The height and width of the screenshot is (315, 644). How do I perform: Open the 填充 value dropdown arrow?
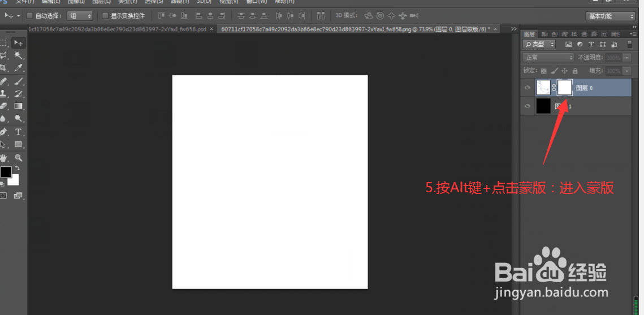click(x=627, y=71)
